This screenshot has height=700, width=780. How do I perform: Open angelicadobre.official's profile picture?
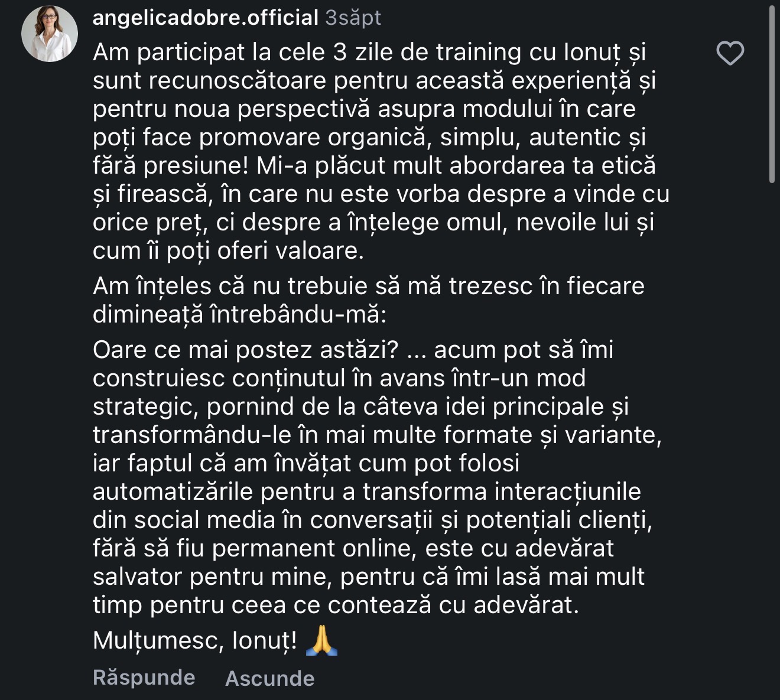coord(50,34)
